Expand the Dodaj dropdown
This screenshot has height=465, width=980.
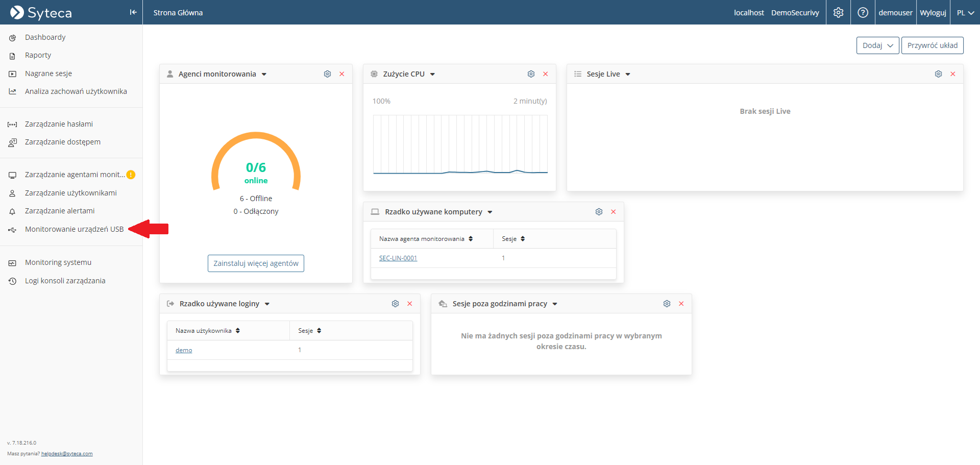pos(877,45)
